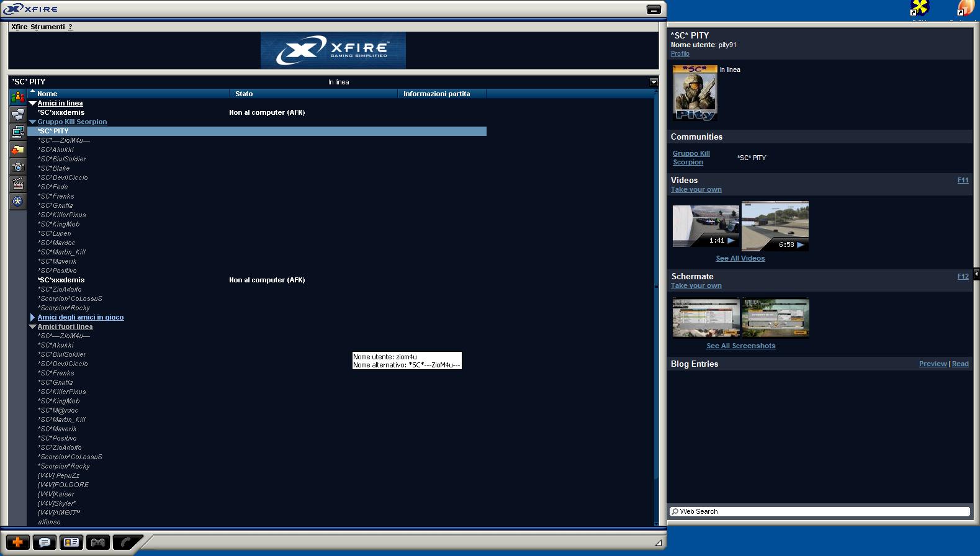
Task: Expand Amici degli amici in gioco
Action: [x=32, y=317]
